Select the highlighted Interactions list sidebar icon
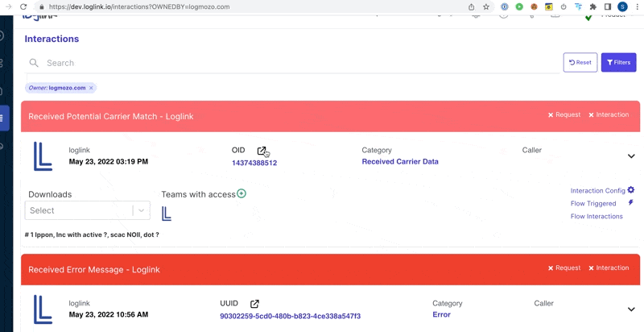 click(x=3, y=118)
